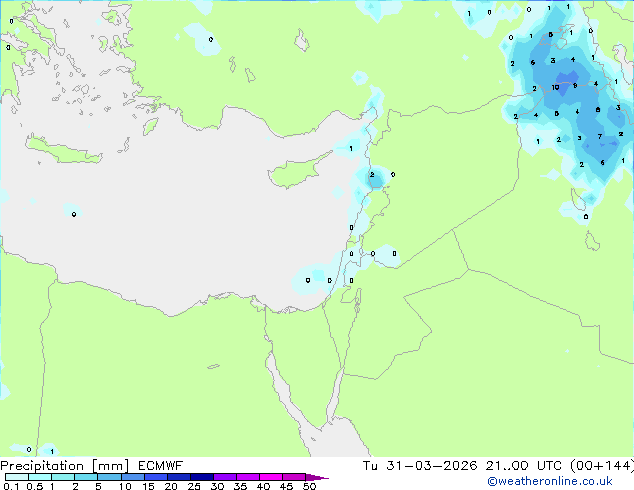Image resolution: width=634 pixels, height=490 pixels.
Task: Select the 2–5 mm legend swatch
Action: pyautogui.click(x=86, y=477)
